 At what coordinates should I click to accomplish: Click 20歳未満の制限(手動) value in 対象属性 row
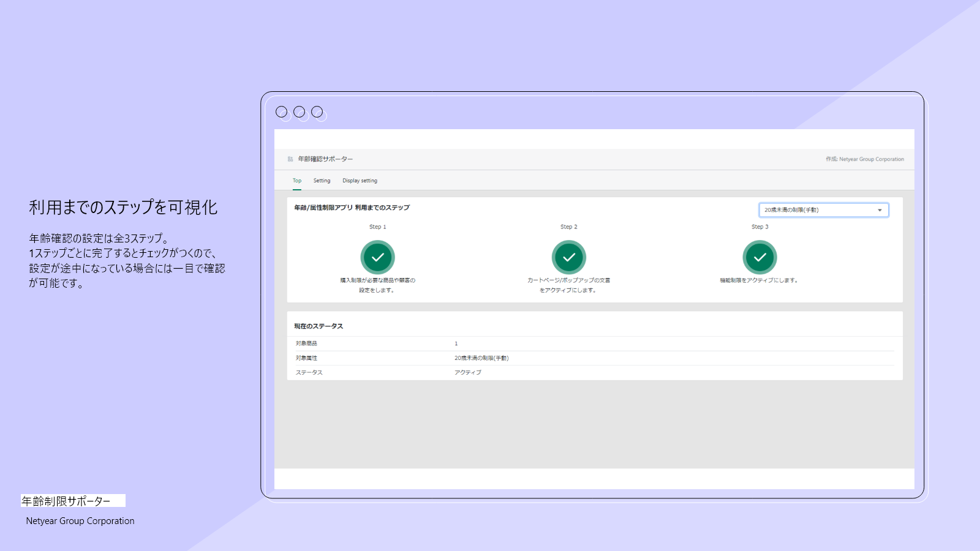pos(481,358)
